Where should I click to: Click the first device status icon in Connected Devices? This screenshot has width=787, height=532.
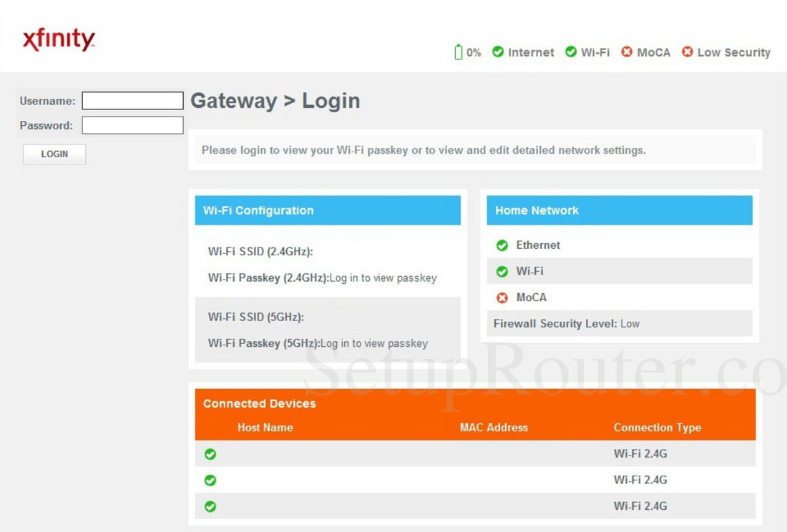coord(210,453)
